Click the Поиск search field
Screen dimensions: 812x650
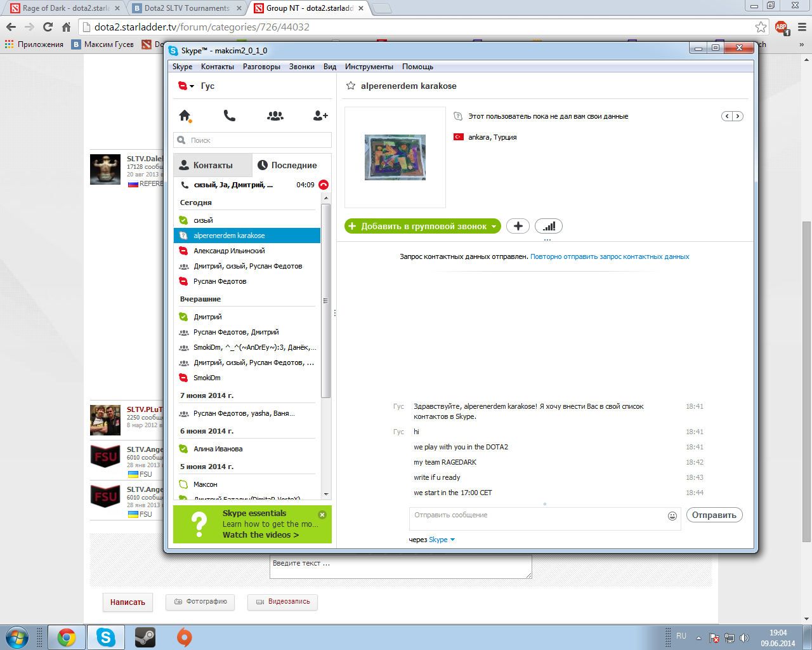click(252, 140)
